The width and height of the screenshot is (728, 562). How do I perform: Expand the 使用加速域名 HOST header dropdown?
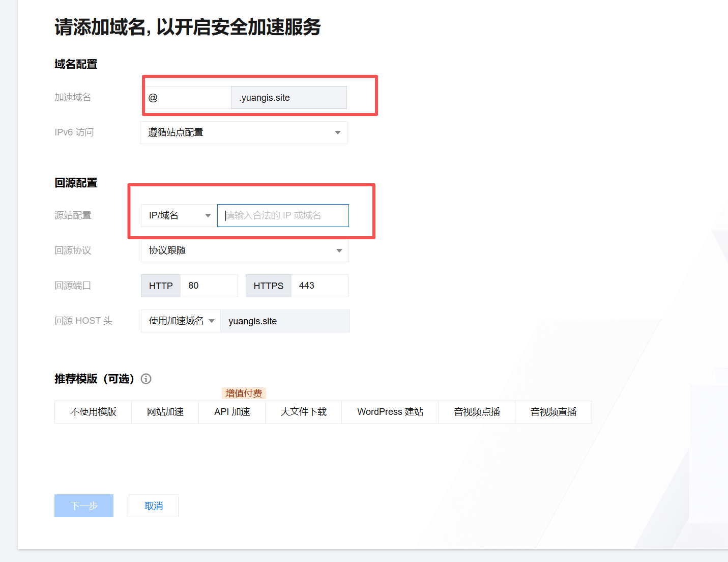[x=181, y=321]
